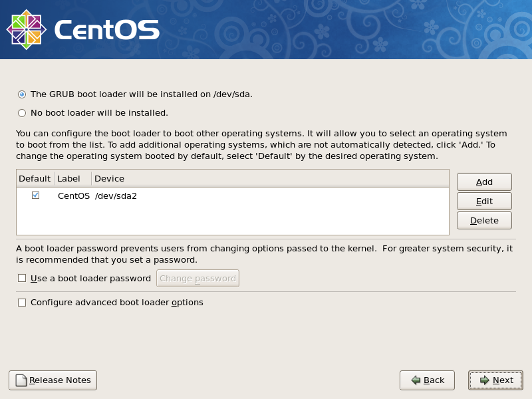This screenshot has height=399, width=532.
Task: Open the Release Notes
Action: [x=53, y=380]
